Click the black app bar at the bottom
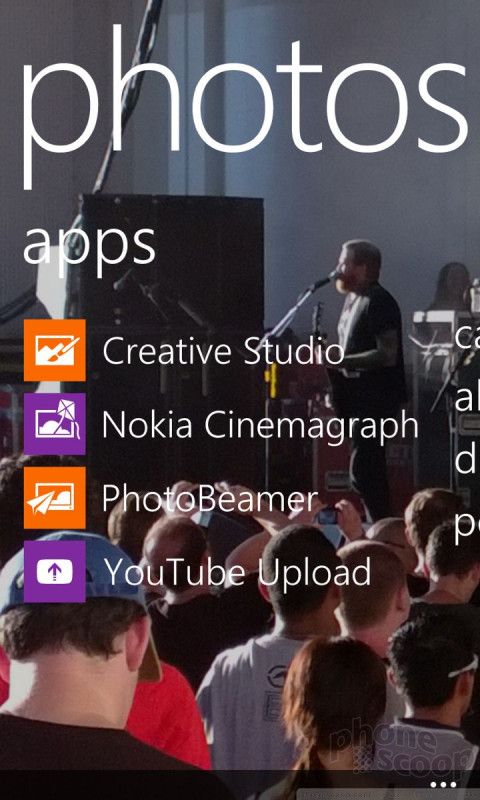 (x=240, y=785)
